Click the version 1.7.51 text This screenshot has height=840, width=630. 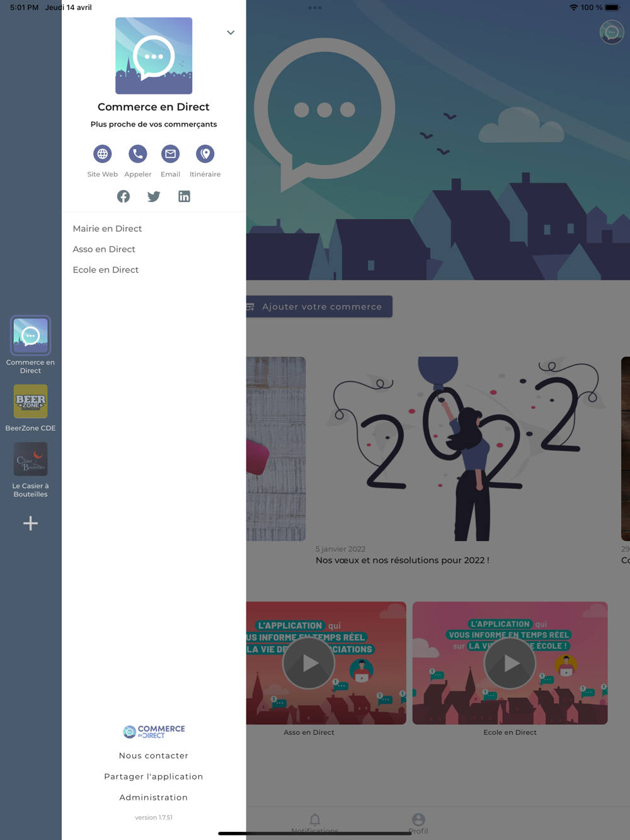point(154,817)
